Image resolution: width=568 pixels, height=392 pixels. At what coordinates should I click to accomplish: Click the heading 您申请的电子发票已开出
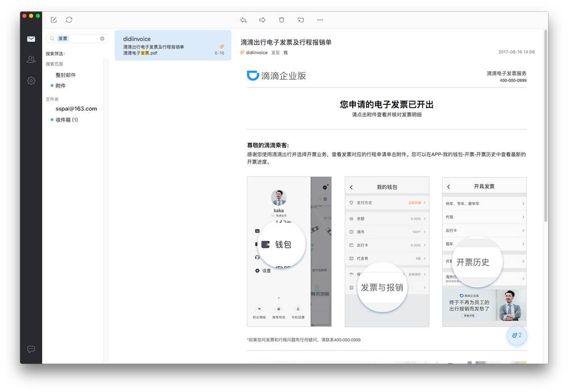tap(386, 104)
